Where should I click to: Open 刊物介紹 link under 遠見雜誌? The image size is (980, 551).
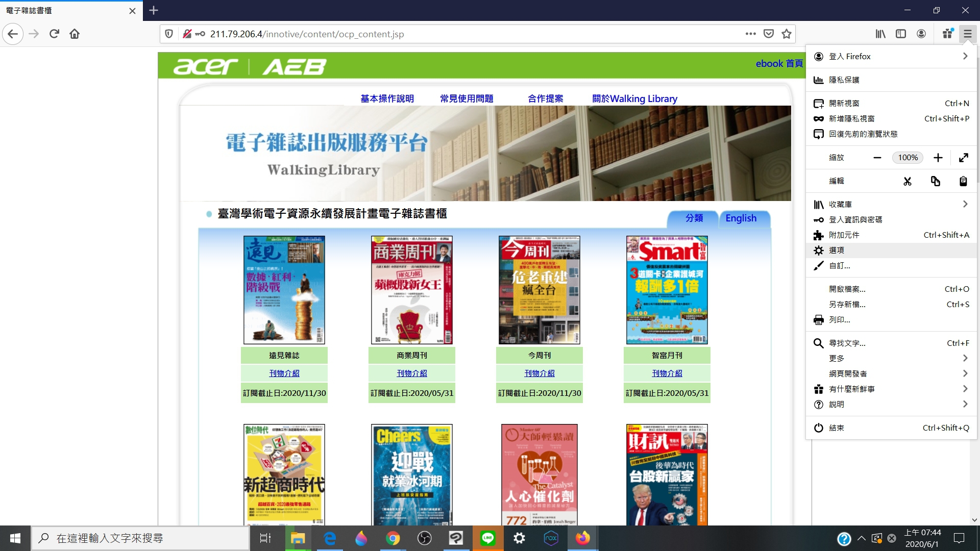[x=284, y=373]
